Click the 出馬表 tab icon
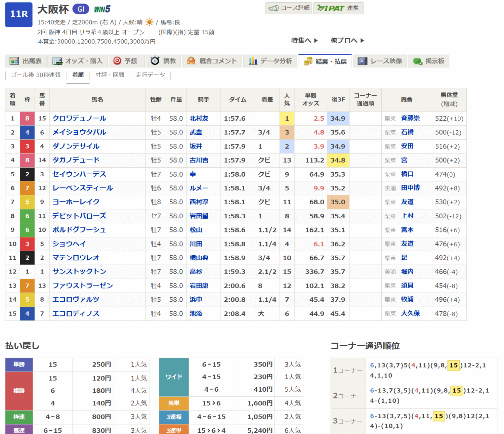Viewport: 504px width, 434px height. coord(14,61)
